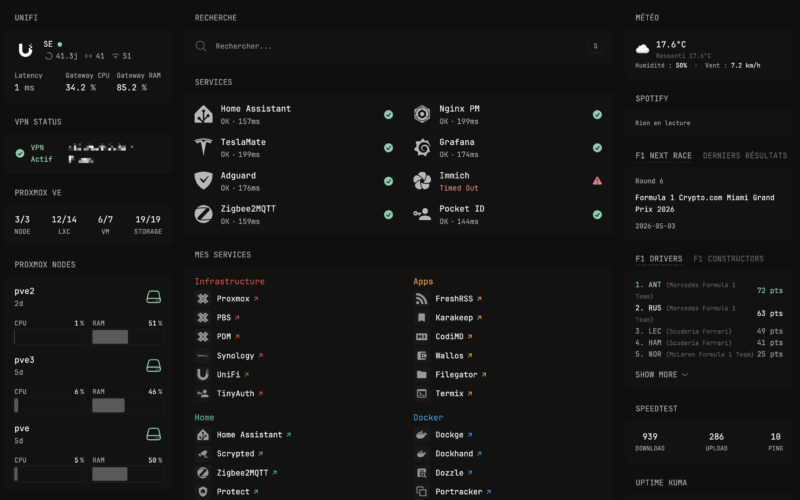Viewport: 800px width, 500px height.
Task: Click the Apps group heading
Action: 423,281
